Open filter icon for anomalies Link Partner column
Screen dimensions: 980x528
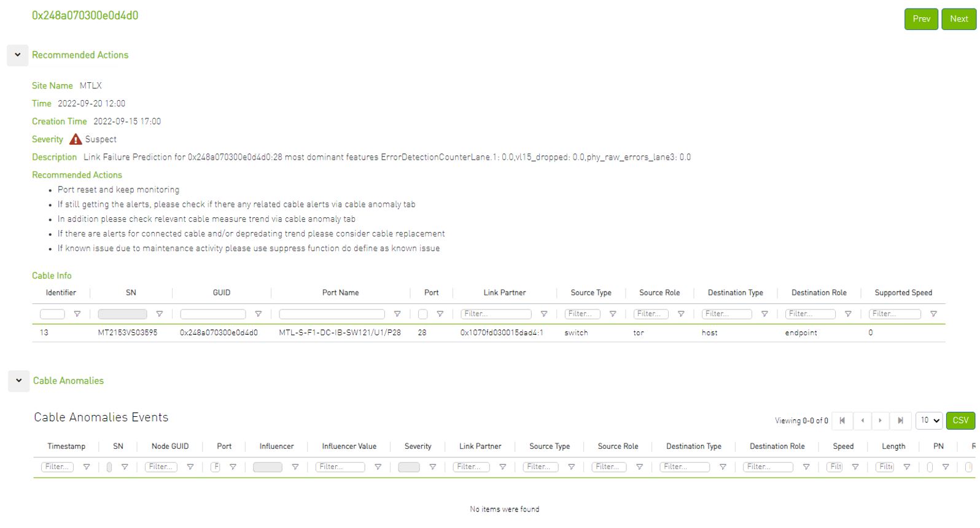click(x=502, y=467)
